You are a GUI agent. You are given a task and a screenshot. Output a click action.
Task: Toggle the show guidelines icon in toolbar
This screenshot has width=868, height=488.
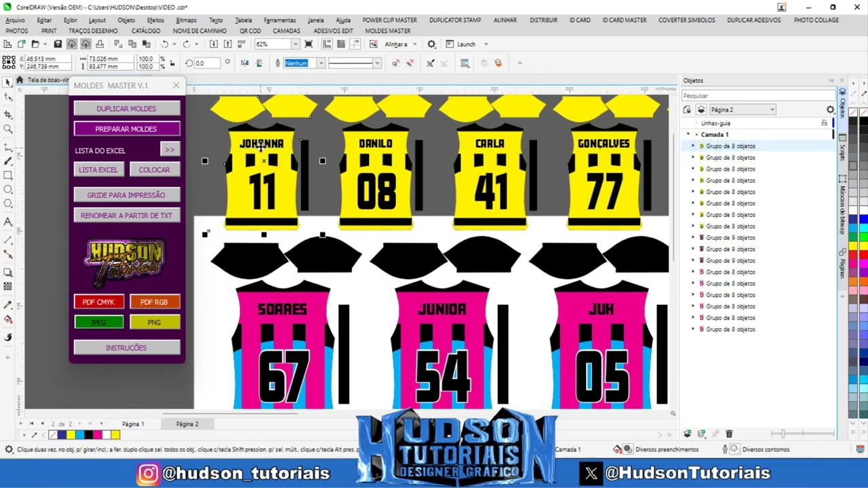click(355, 44)
